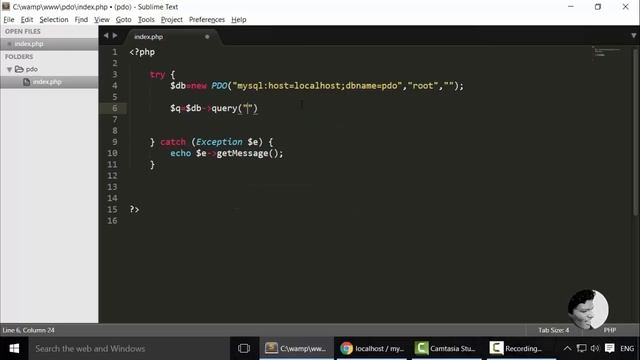The height and width of the screenshot is (360, 640).
Task: Click line number 9 in gutter
Action: tap(115, 142)
